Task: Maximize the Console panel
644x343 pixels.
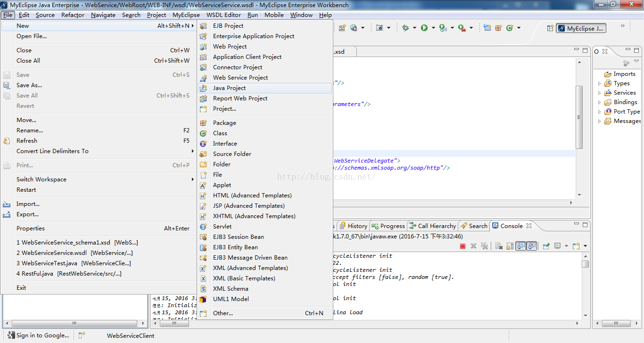Action: coord(585,225)
